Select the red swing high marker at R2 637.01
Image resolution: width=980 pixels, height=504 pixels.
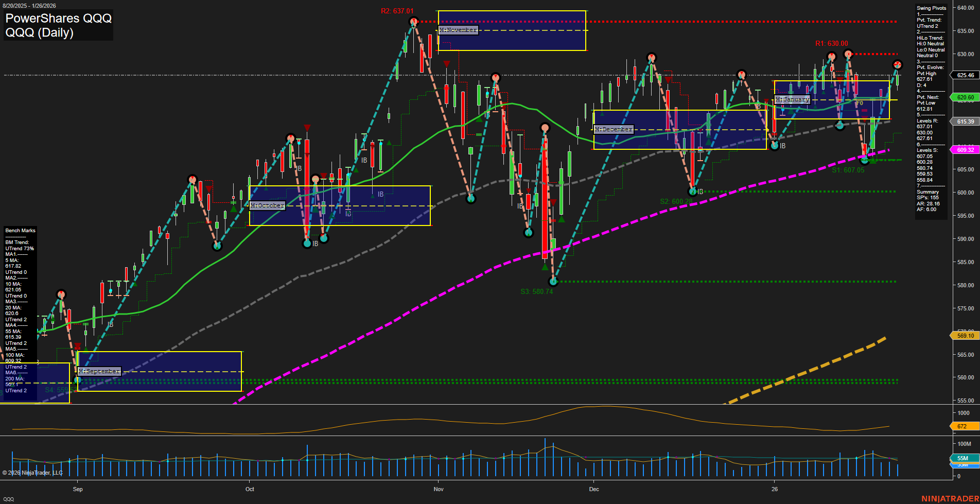[413, 21]
